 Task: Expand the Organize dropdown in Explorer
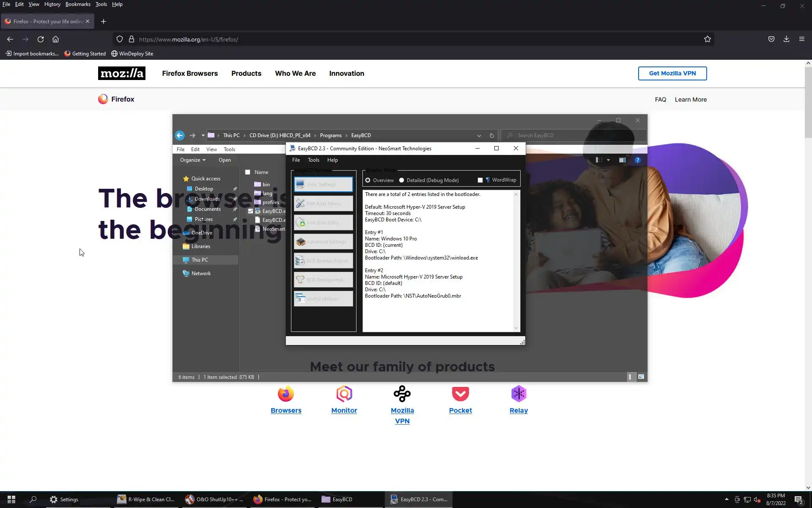pos(193,160)
